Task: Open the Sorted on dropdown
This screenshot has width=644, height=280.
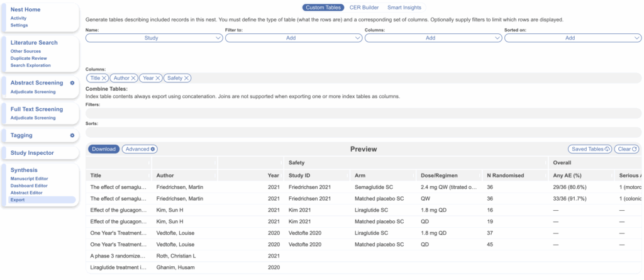Action: coord(573,38)
